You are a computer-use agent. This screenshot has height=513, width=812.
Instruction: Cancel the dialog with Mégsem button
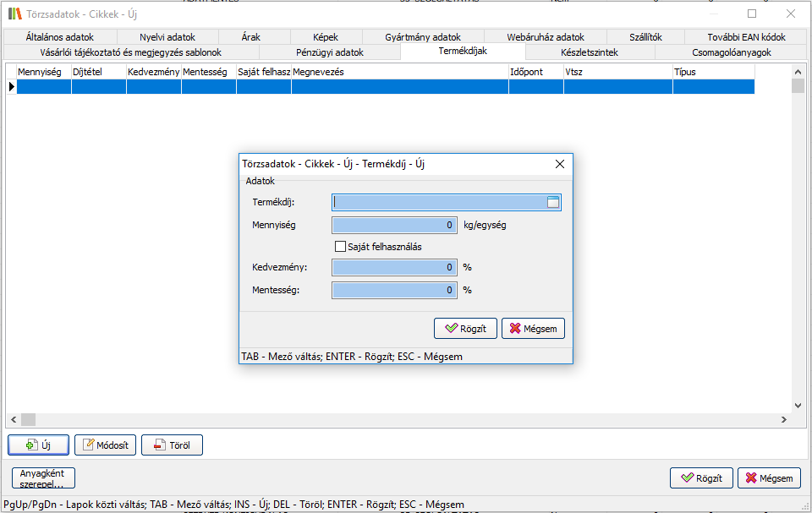[533, 328]
